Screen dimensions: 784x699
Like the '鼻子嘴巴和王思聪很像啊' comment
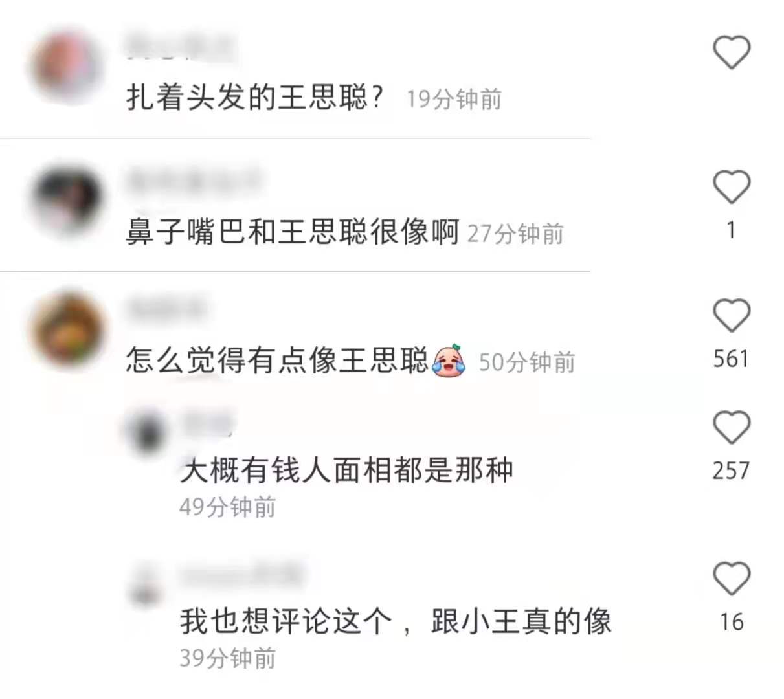tap(732, 187)
